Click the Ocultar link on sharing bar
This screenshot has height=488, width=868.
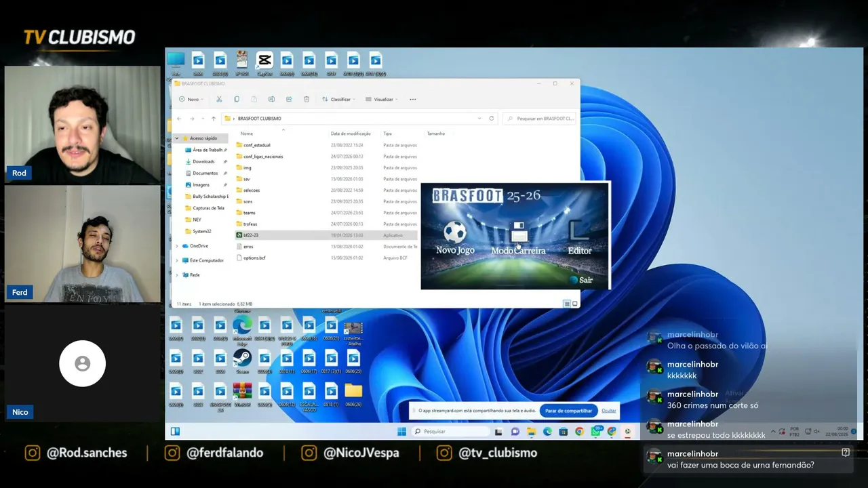[609, 411]
